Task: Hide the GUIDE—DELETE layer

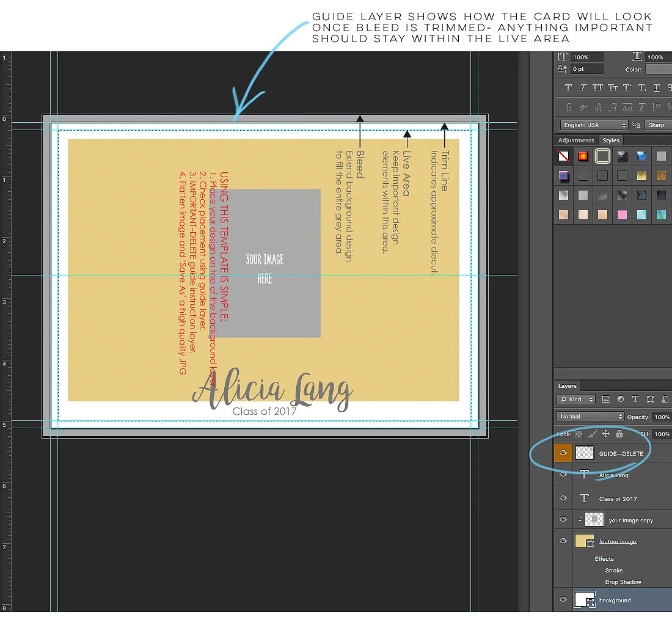Action: (563, 453)
